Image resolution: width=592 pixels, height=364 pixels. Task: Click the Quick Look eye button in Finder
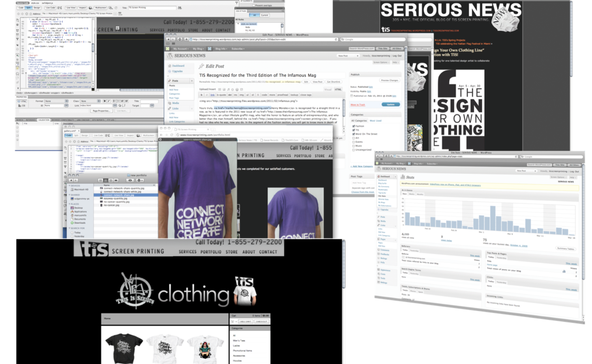point(130,180)
